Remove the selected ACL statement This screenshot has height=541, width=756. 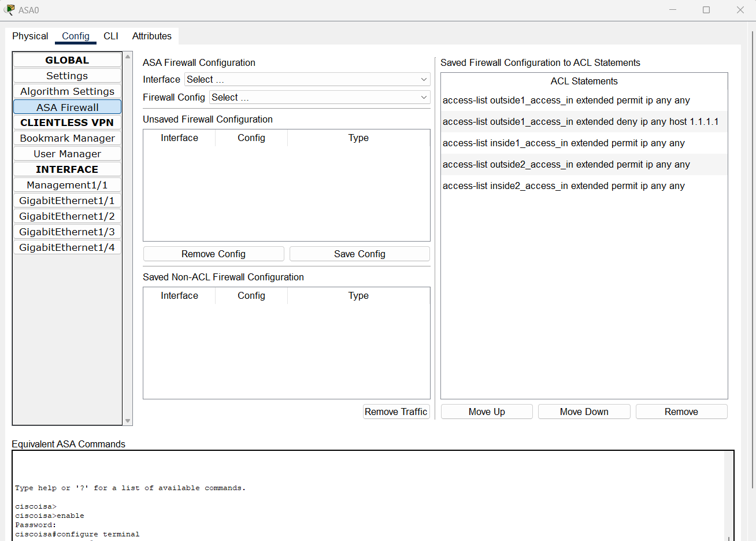[681, 411]
